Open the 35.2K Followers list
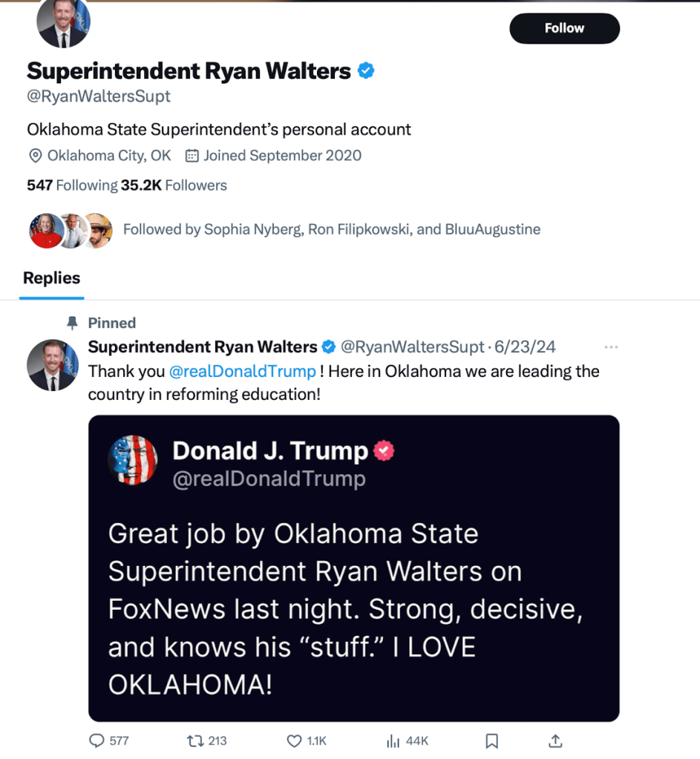Screen dimensions: 700x759 174,185
